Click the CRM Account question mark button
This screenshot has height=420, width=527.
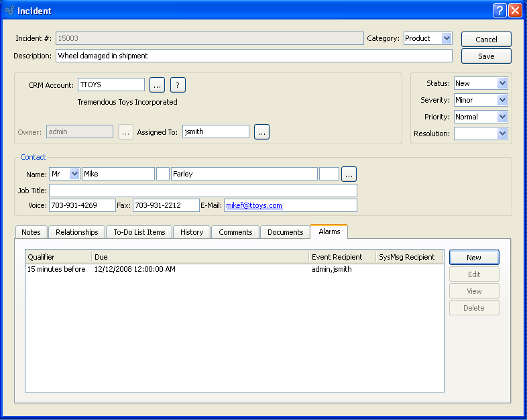(178, 85)
